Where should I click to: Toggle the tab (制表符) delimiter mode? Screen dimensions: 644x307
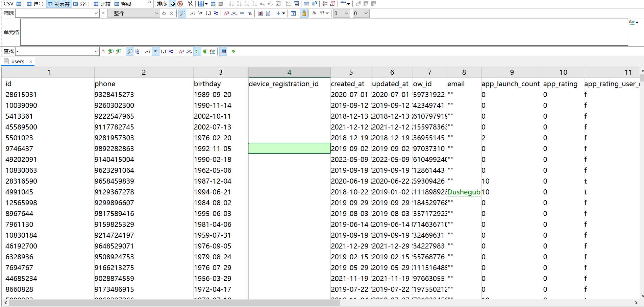(x=58, y=4)
